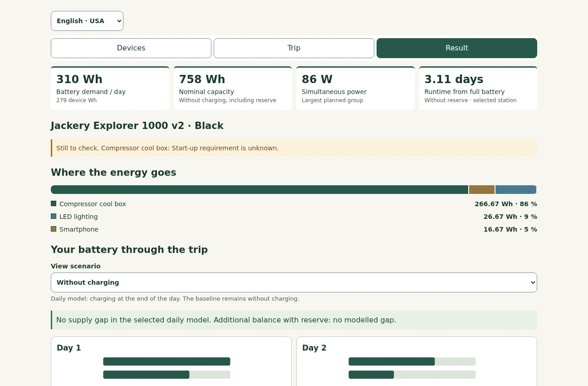Click the blue swatch beside LED lighting
Image resolution: width=588 pixels, height=386 pixels.
tap(54, 216)
